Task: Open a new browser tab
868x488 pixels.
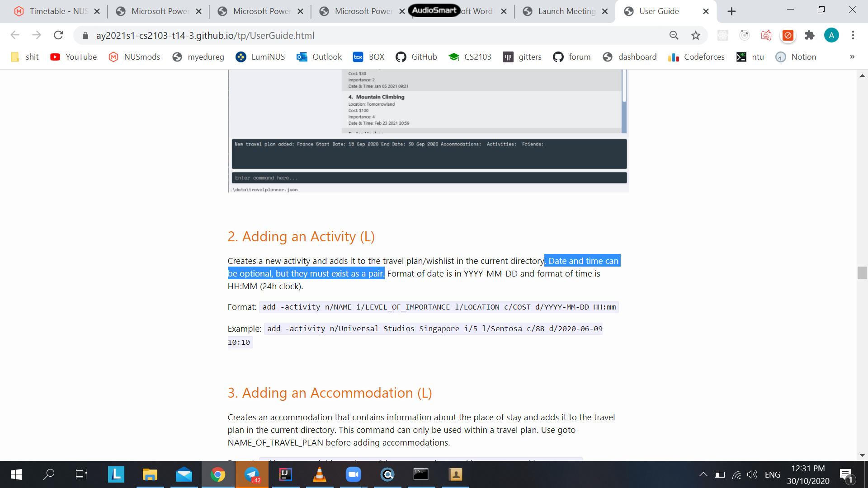Action: coord(731,11)
